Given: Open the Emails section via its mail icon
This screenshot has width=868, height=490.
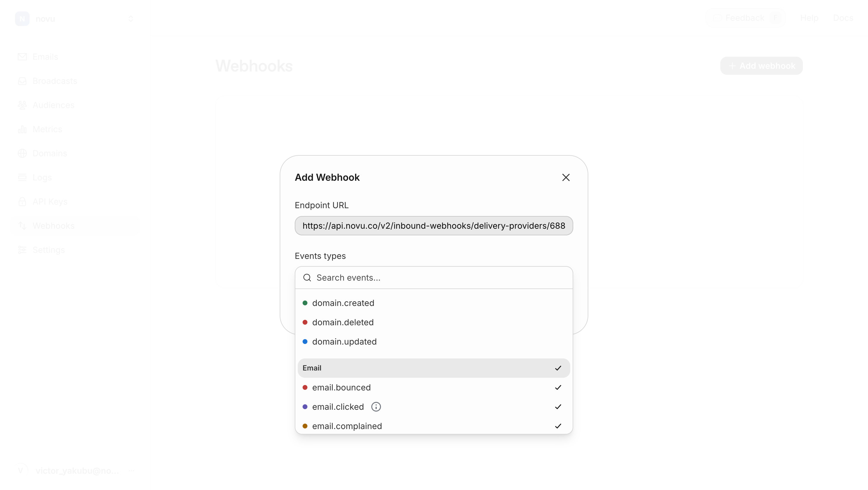Looking at the screenshot, I should tap(22, 56).
